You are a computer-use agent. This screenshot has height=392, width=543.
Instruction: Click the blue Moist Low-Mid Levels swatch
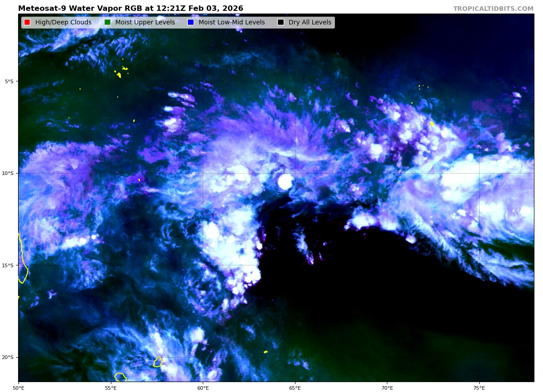191,23
